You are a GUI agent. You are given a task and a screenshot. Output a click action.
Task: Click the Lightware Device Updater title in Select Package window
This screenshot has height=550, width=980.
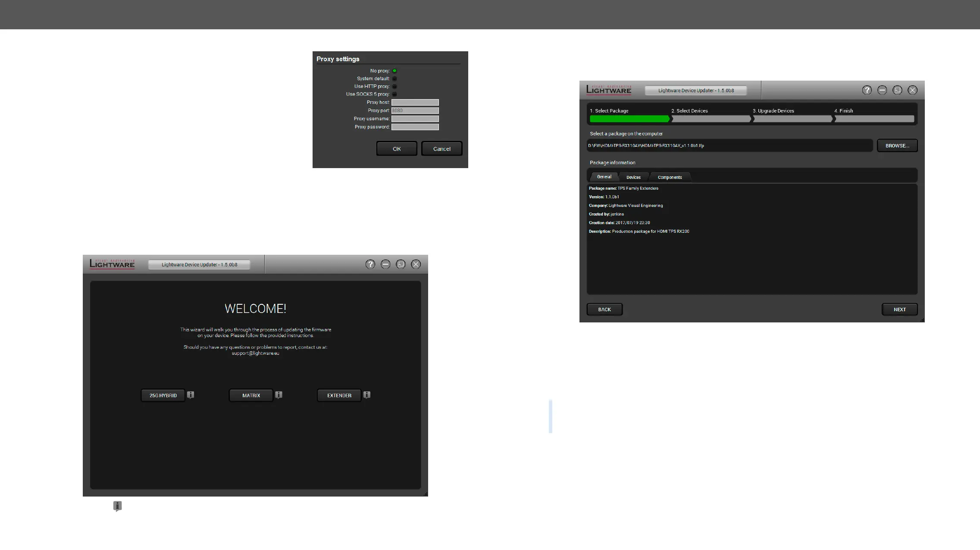tap(696, 91)
